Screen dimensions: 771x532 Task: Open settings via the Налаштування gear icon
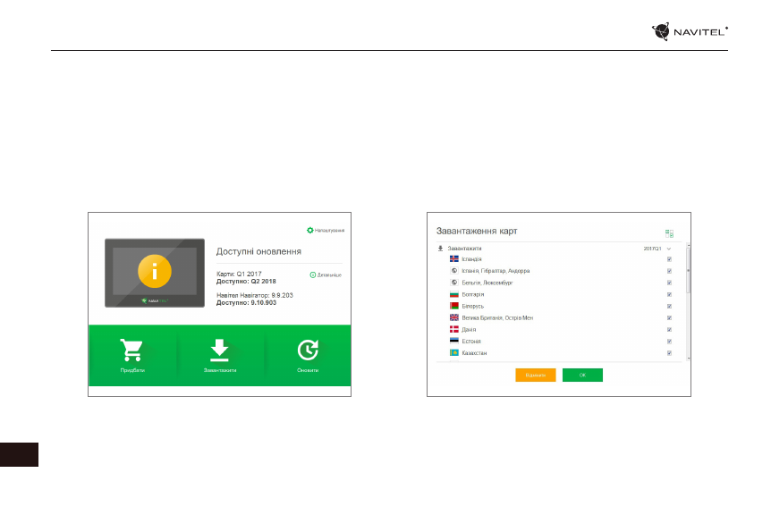pyautogui.click(x=310, y=230)
